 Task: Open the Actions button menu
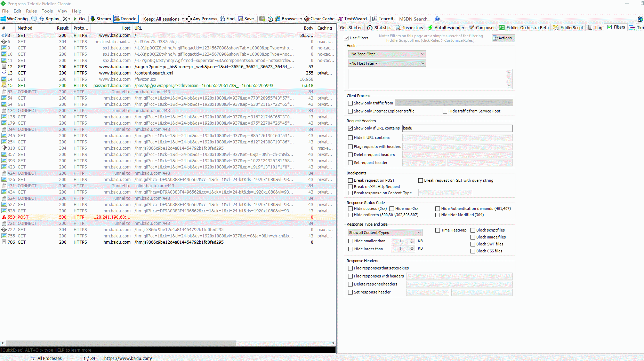(x=503, y=38)
